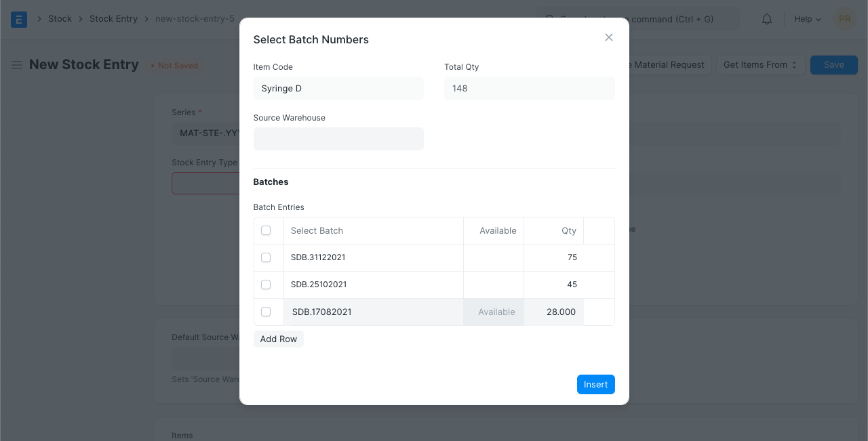Image resolution: width=868 pixels, height=441 pixels.
Task: Navigate to Stock breadcrumb
Action: click(x=60, y=19)
